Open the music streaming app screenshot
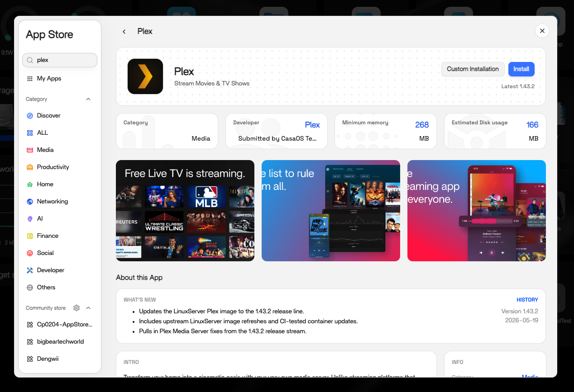 tap(477, 211)
